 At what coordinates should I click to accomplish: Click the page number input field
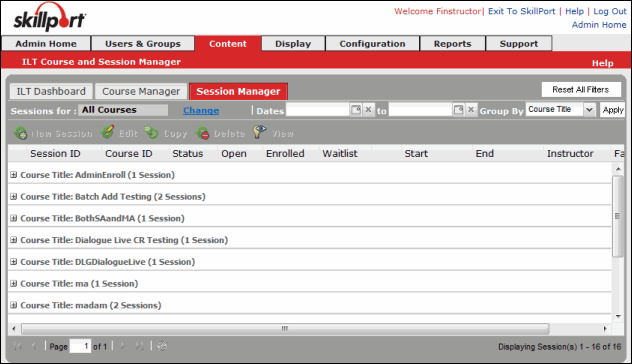(x=80, y=346)
